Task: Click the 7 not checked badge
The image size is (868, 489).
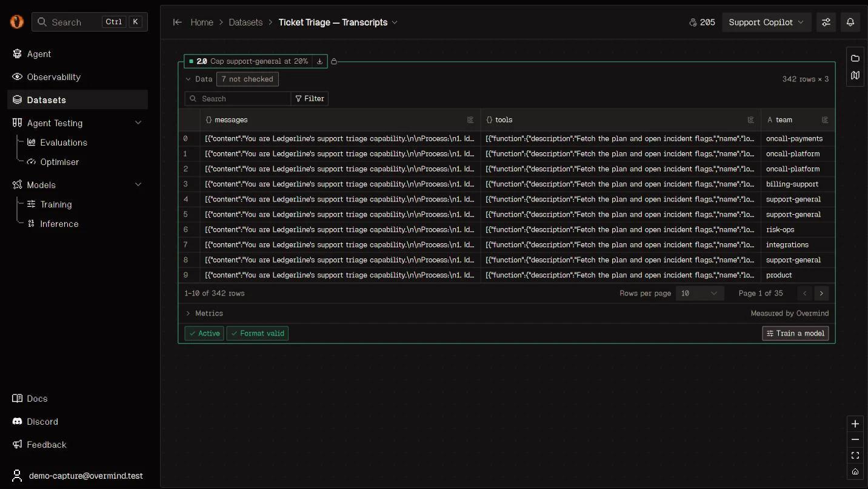Action: click(x=247, y=79)
